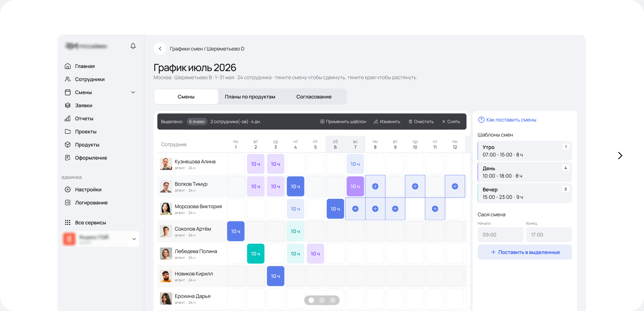Screen dimensions: 644x311
Task: Click Очистить in selection bar
Action: [x=421, y=122]
